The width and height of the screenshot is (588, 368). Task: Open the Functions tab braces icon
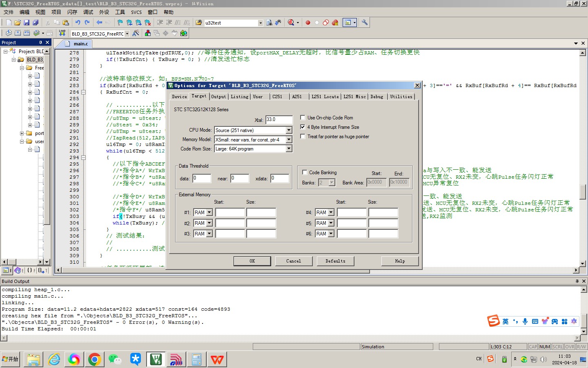click(x=30, y=270)
